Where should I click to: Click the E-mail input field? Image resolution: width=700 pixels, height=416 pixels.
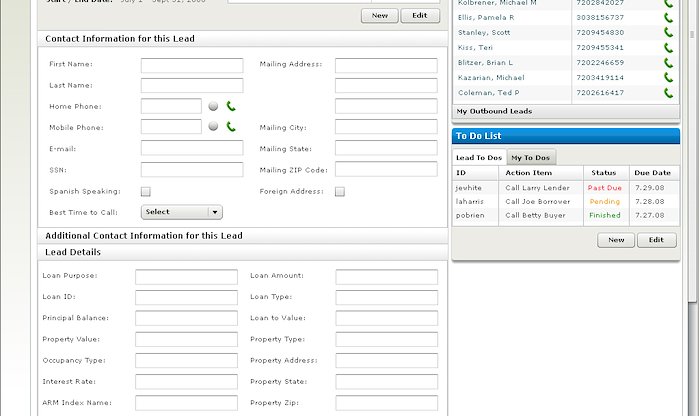coord(192,148)
